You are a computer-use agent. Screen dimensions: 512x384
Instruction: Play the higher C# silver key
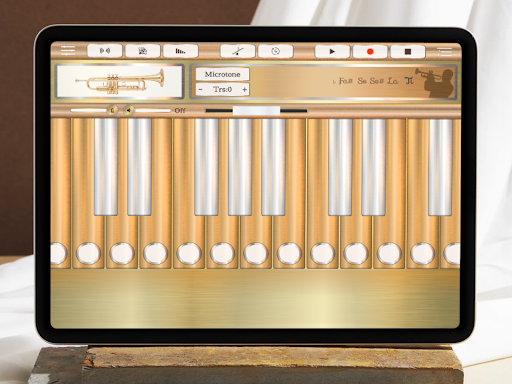tap(340, 167)
